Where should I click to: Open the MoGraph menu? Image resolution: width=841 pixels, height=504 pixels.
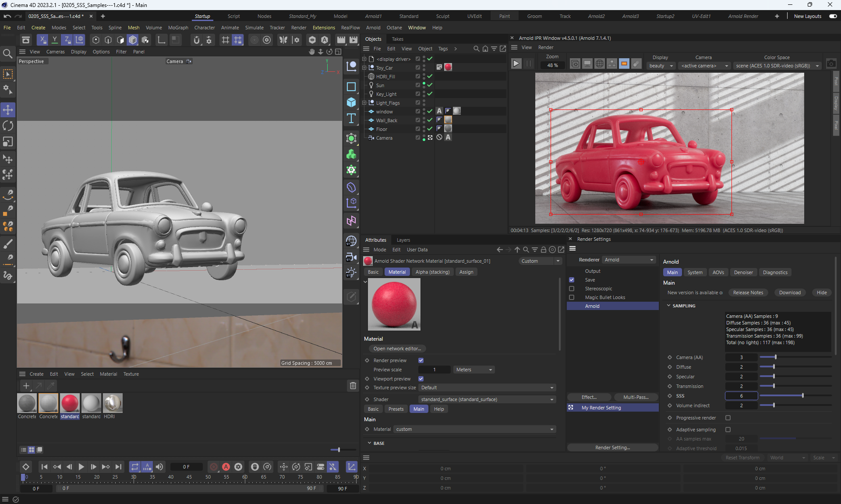(x=178, y=28)
